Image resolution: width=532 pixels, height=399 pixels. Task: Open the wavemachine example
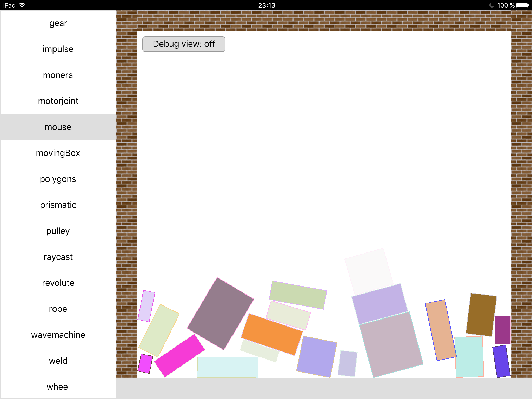pos(58,335)
